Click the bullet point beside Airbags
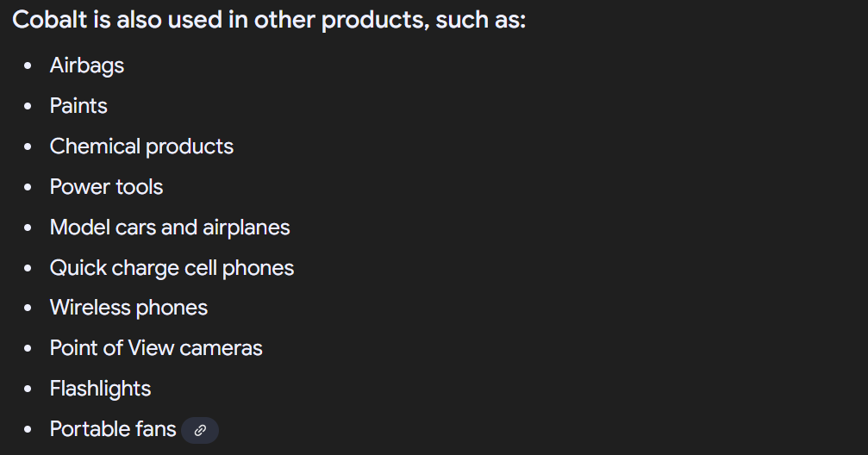 pyautogui.click(x=28, y=65)
